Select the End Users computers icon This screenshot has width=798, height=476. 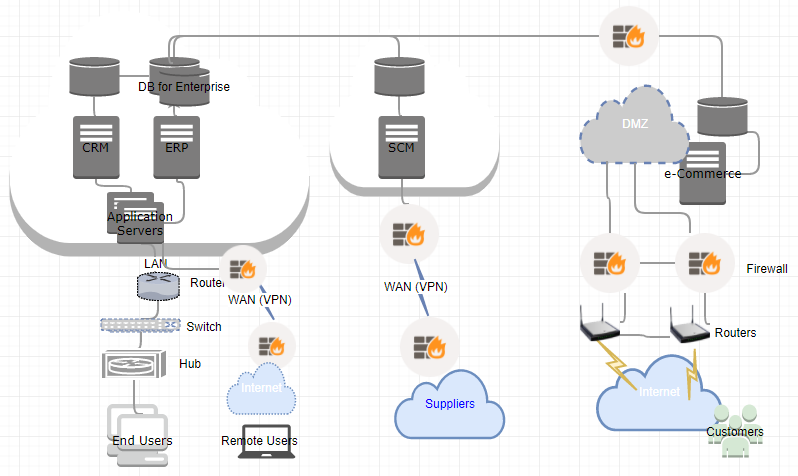pyautogui.click(x=137, y=435)
